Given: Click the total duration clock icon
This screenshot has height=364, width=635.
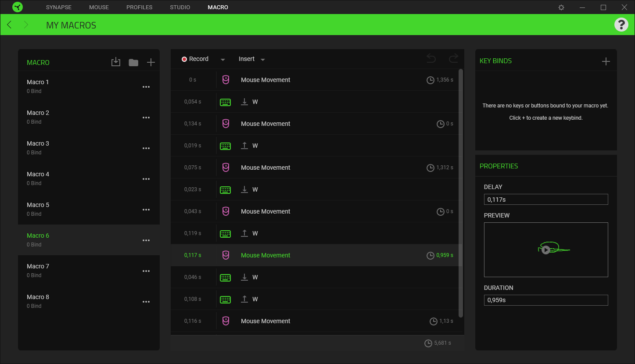Looking at the screenshot, I should 428,343.
